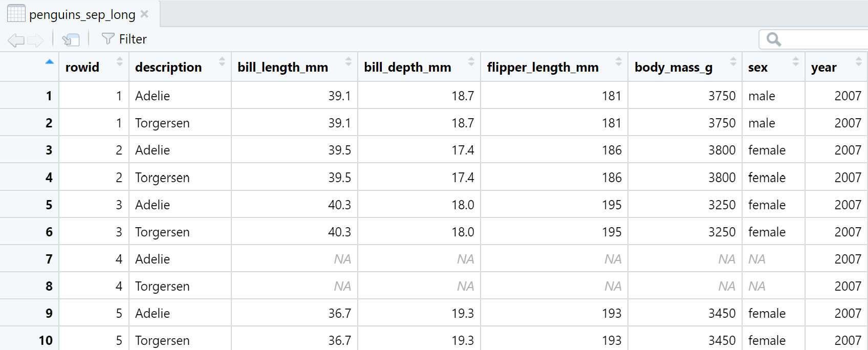Image resolution: width=868 pixels, height=350 pixels.
Task: Click the back navigation arrow icon
Action: pyautogui.click(x=16, y=40)
